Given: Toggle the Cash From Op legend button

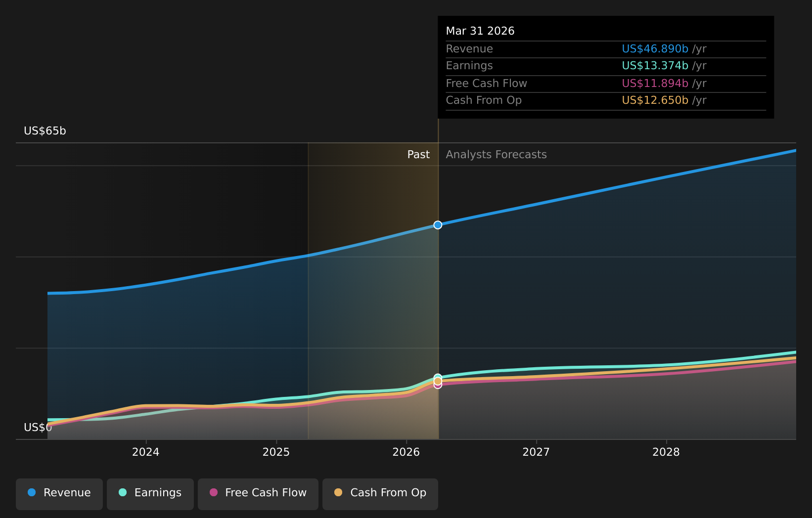Looking at the screenshot, I should click(380, 494).
